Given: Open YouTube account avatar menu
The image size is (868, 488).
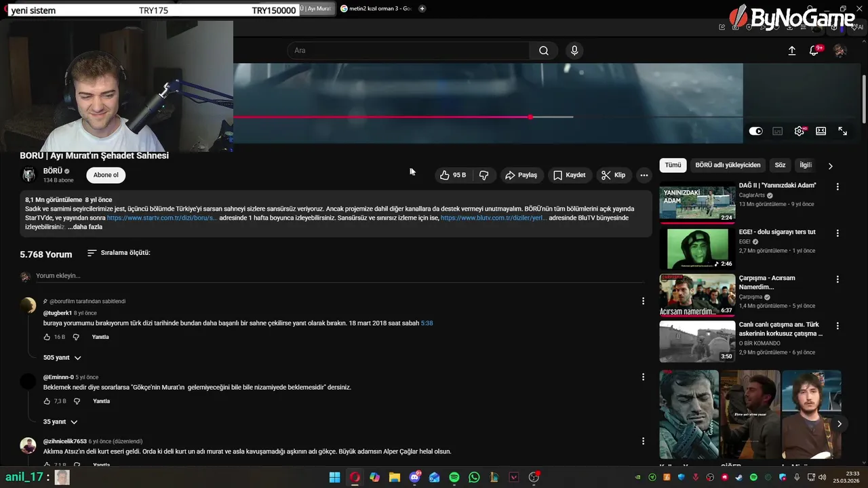Looking at the screenshot, I should (840, 51).
